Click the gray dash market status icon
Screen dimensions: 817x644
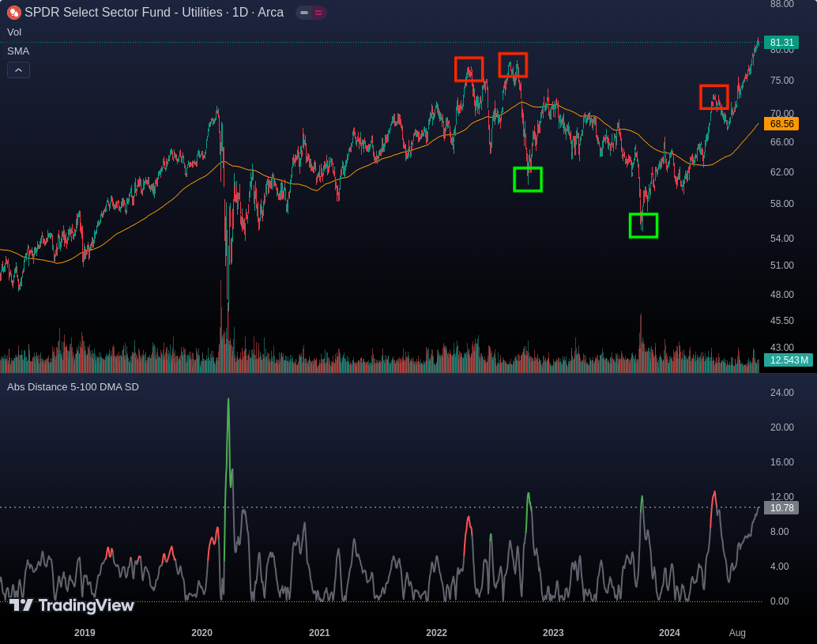click(304, 13)
